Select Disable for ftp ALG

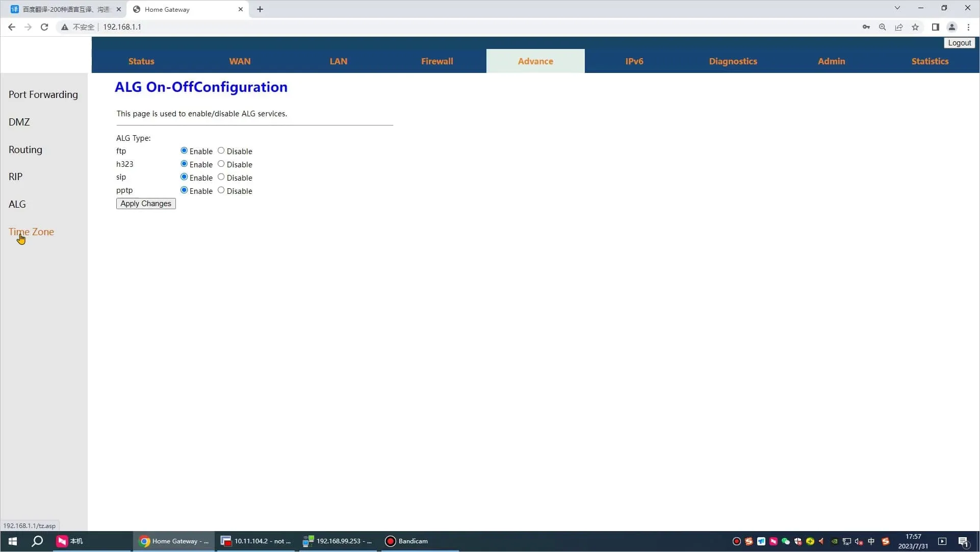[x=221, y=150]
